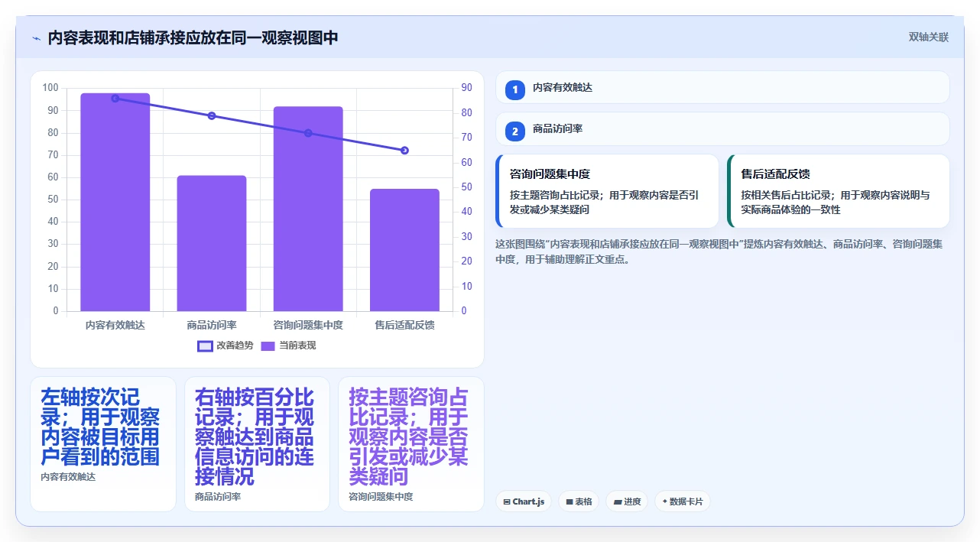The height and width of the screenshot is (542, 980).
Task: Click caption 咨询问题集中度 under third data card
Action: click(x=381, y=496)
